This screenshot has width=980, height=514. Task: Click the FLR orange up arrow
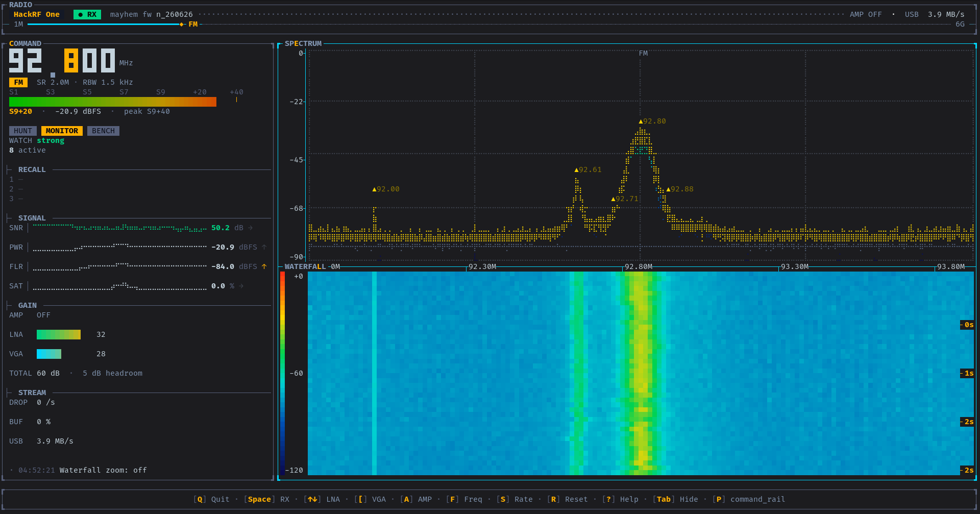click(264, 266)
